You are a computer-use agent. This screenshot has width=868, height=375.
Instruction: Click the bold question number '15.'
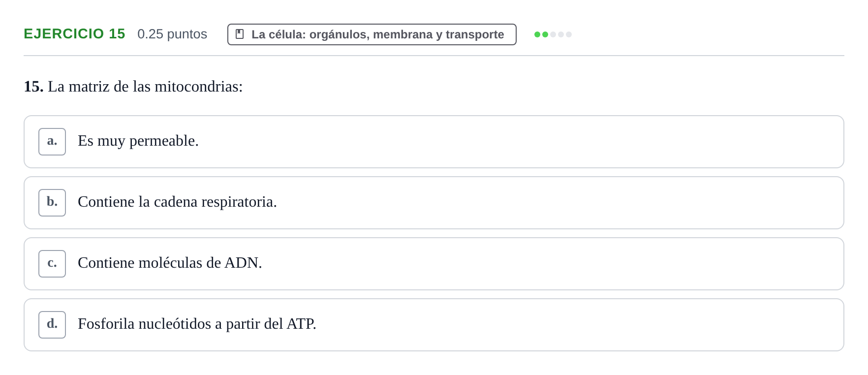(33, 87)
